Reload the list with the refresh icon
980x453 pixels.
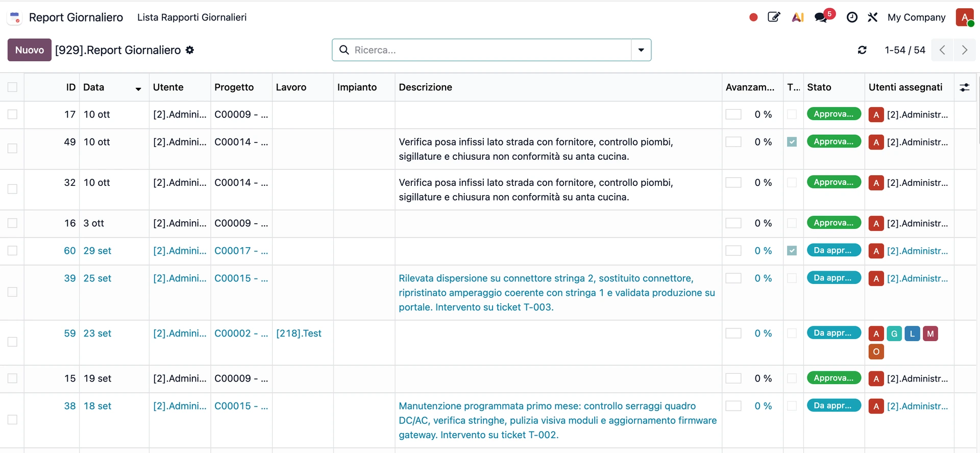(x=862, y=50)
